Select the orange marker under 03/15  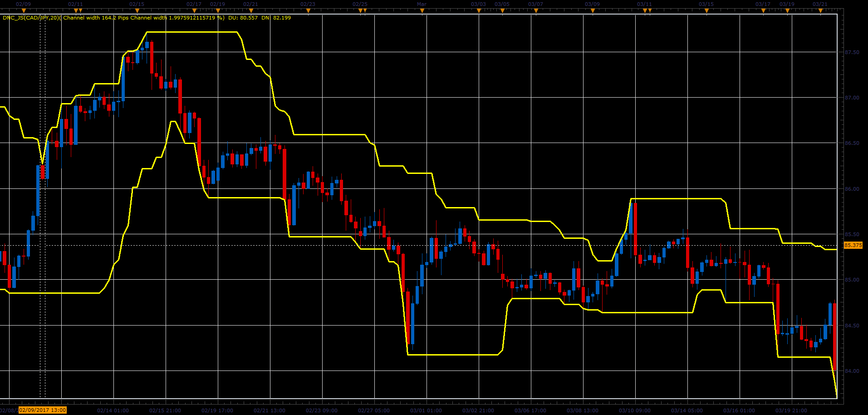coord(706,11)
